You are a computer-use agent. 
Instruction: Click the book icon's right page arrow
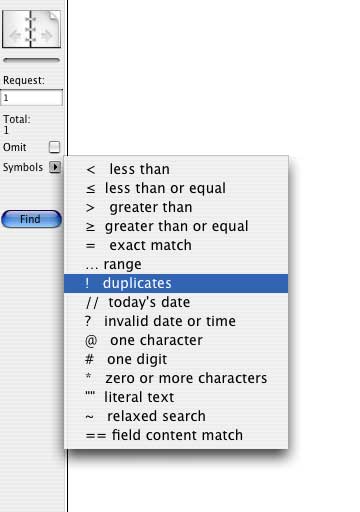click(46, 35)
